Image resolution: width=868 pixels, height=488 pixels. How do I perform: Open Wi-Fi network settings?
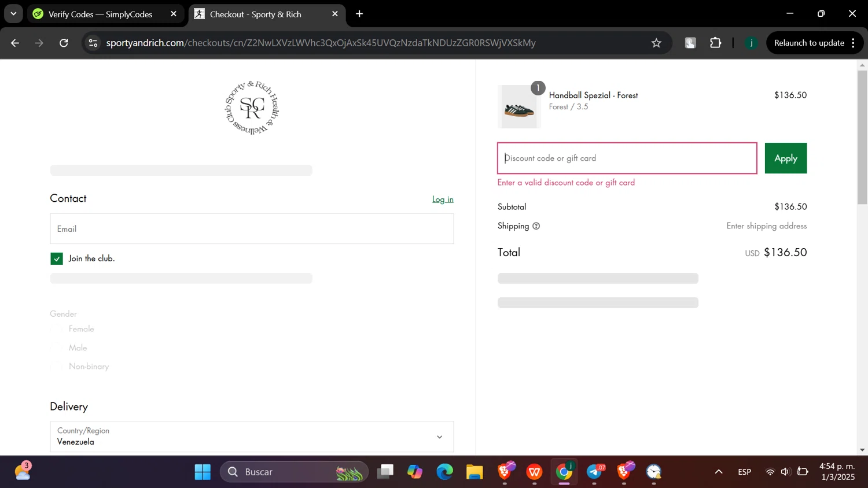[x=770, y=472]
